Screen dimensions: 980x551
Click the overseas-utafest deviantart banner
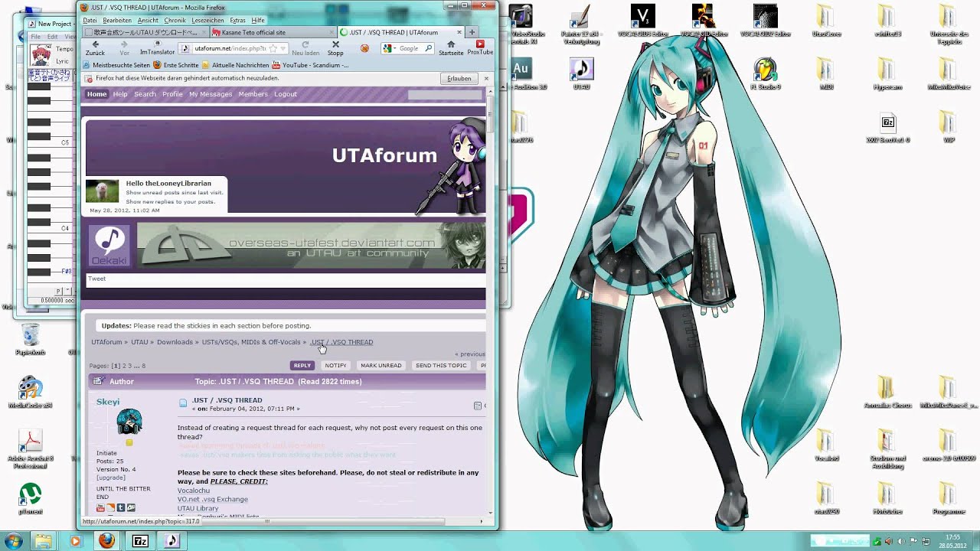pos(311,245)
